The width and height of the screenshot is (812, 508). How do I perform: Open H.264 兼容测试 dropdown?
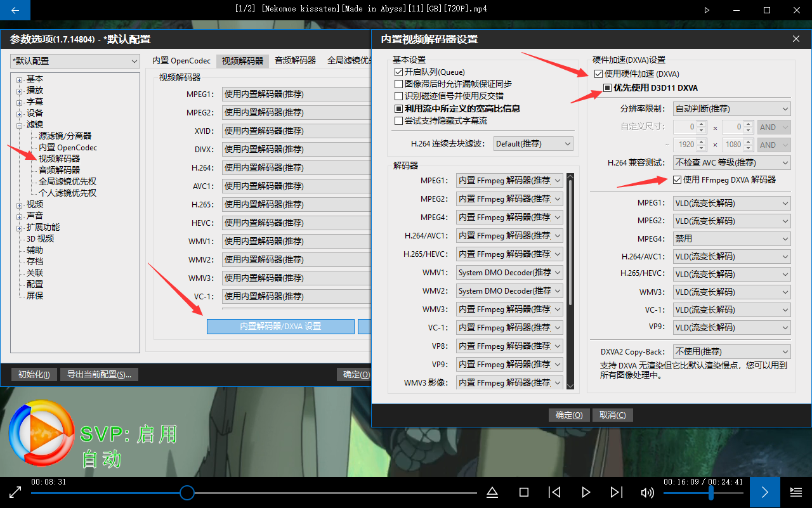tap(731, 163)
